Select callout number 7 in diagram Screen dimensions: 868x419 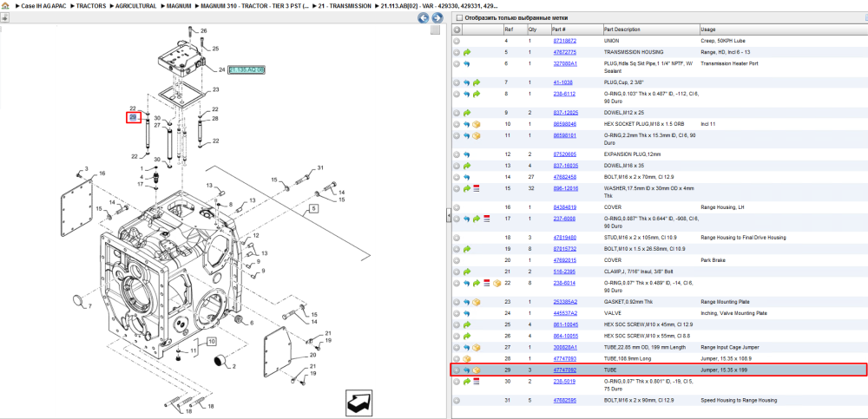(89, 306)
